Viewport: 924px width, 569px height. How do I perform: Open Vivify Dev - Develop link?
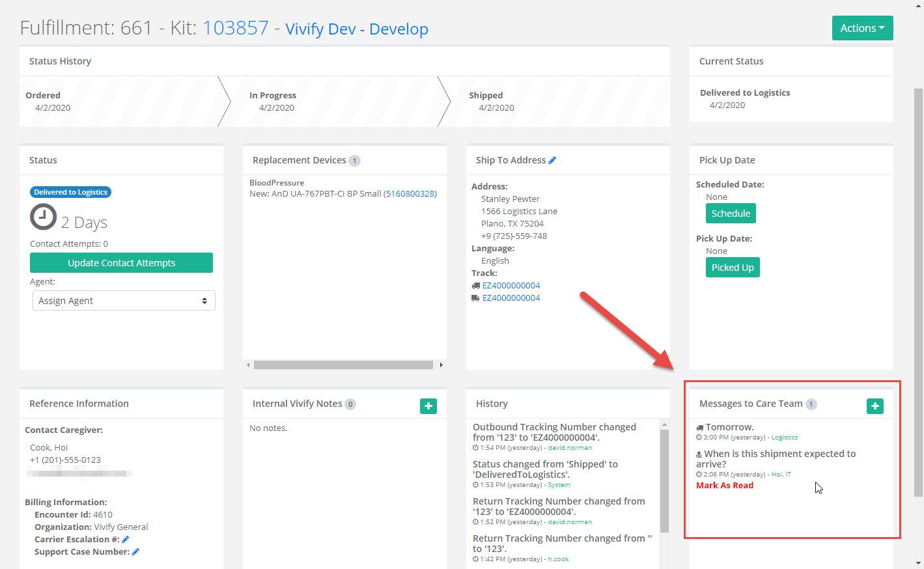[x=357, y=29]
